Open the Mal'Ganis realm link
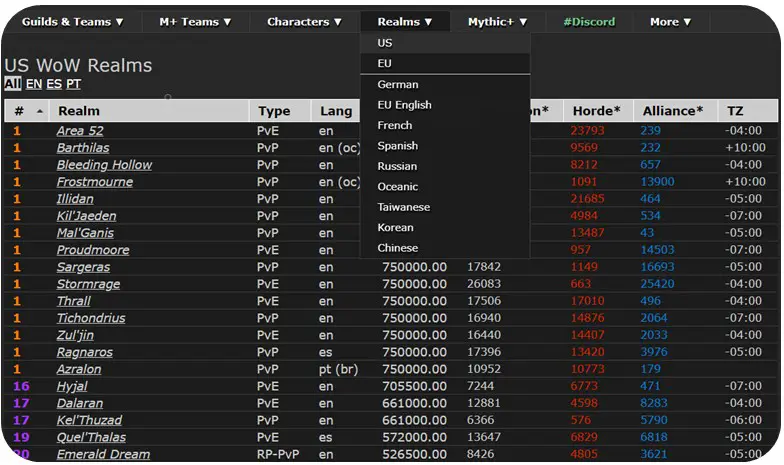 pyautogui.click(x=86, y=233)
